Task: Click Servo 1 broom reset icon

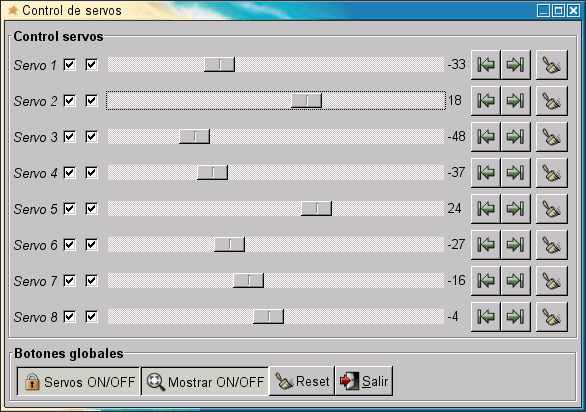Action: coord(552,65)
